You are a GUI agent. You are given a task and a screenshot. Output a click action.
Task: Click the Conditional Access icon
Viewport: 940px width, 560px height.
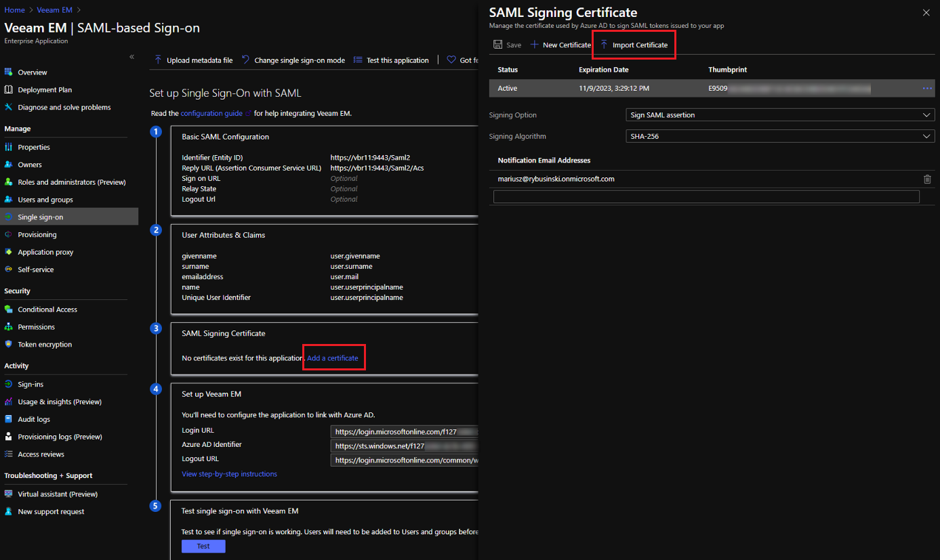(x=9, y=309)
